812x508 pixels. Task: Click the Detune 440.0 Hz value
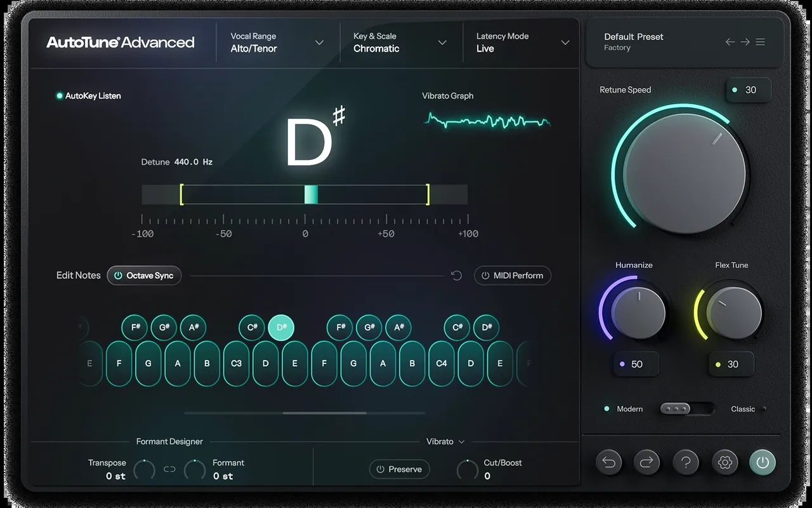coord(193,162)
